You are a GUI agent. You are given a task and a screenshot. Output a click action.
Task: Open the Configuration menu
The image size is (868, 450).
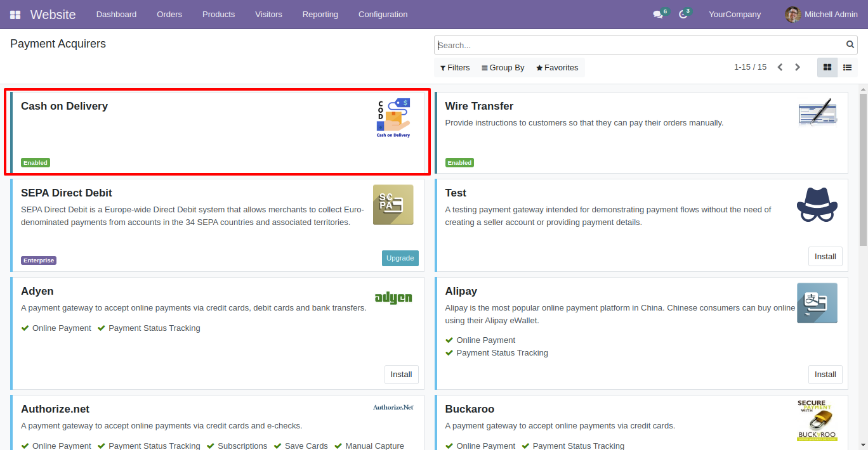tap(383, 15)
